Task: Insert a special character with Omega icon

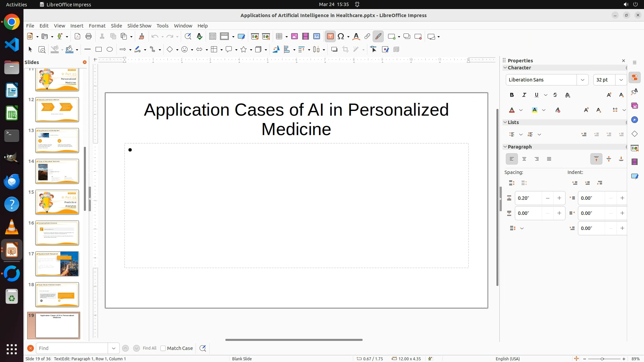Action: [x=341, y=37]
